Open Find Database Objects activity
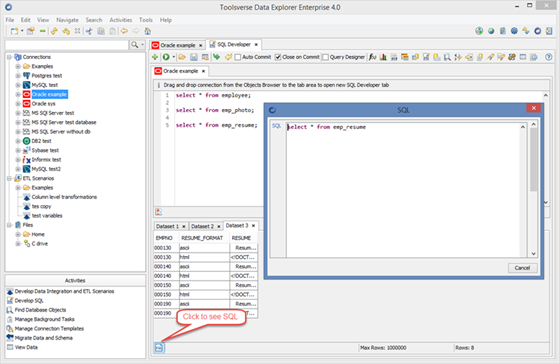Screen dimensions: 560x364 coord(40,310)
